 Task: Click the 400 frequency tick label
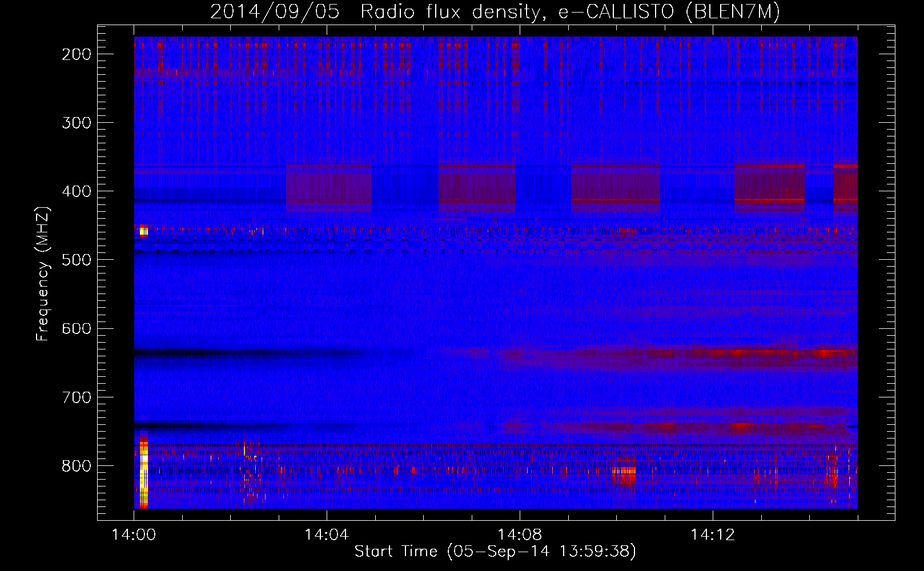[77, 191]
